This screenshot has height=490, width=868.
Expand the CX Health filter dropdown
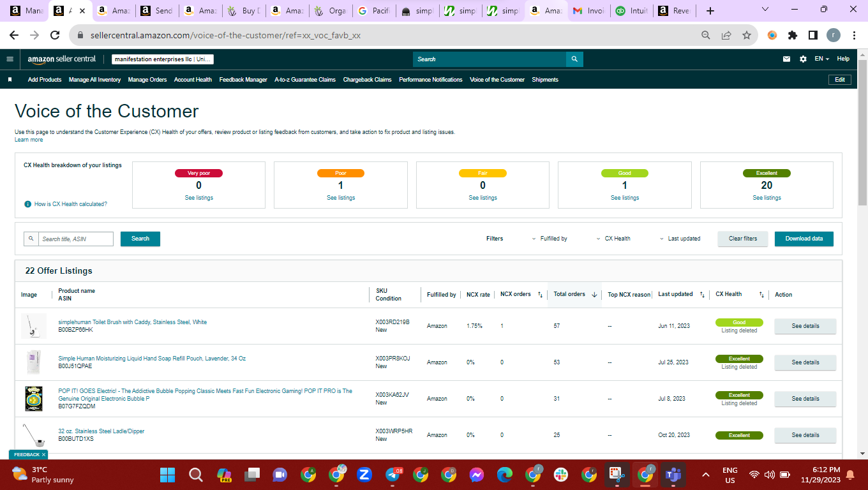(613, 239)
